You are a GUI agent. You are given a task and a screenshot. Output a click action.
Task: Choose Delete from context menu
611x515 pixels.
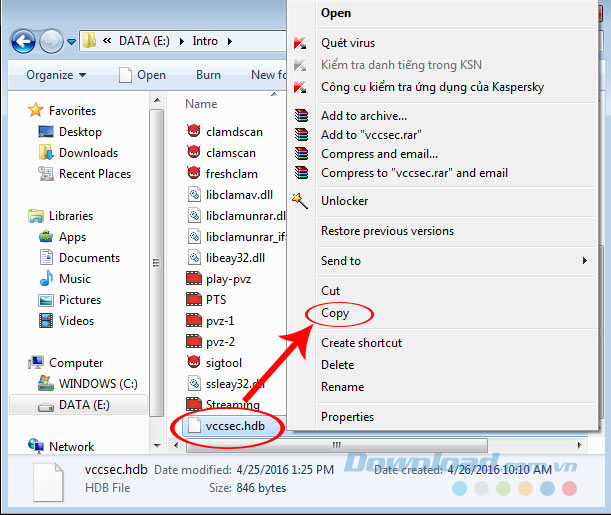click(x=337, y=365)
